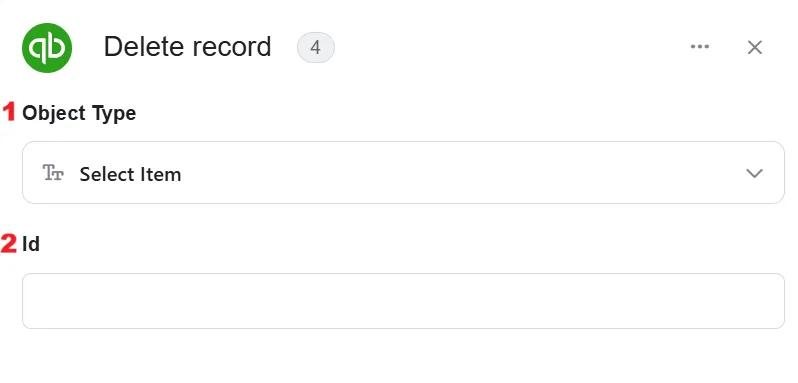Click the text-type Tt icon in Object Type

click(53, 173)
